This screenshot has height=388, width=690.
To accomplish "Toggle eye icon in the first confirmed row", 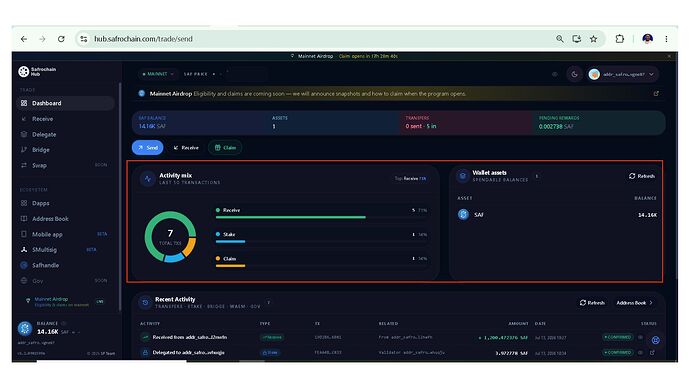I will 641,337.
